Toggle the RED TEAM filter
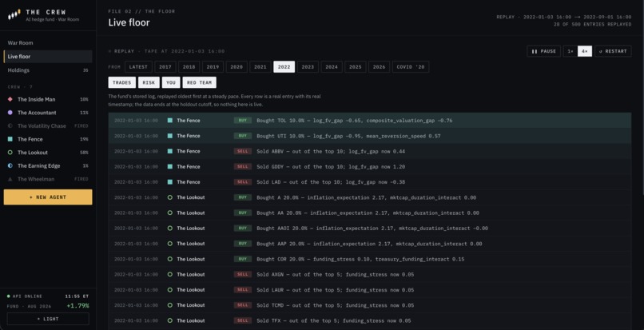 pos(199,82)
